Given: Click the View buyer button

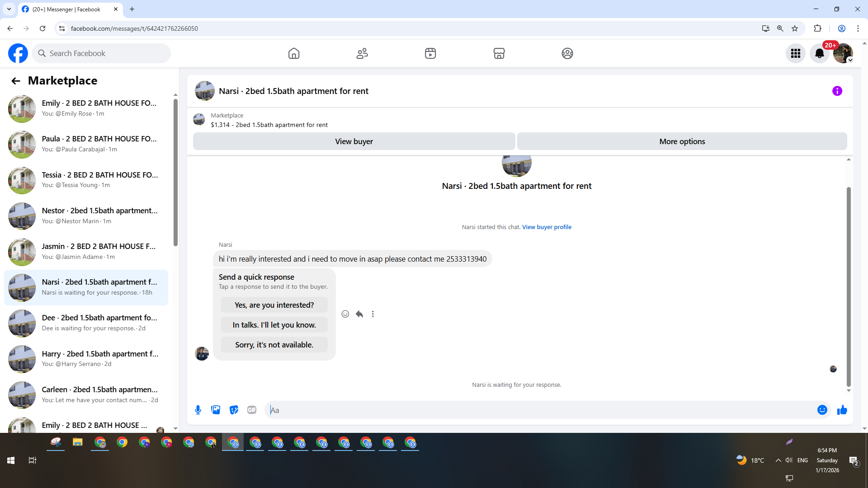Looking at the screenshot, I should coord(354,141).
